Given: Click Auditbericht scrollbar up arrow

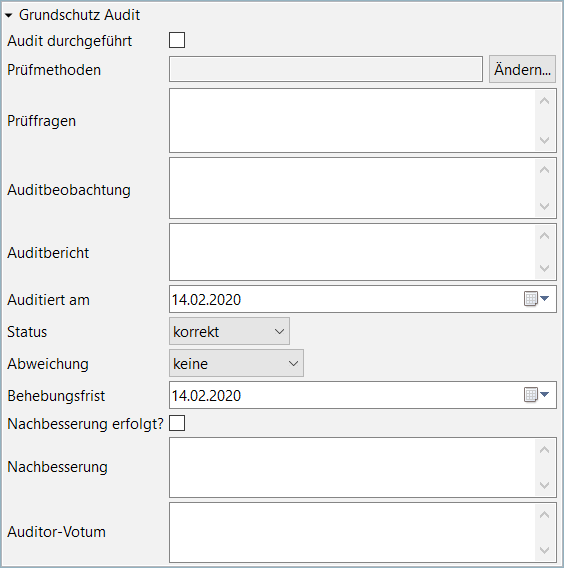Looking at the screenshot, I should tap(544, 236).
